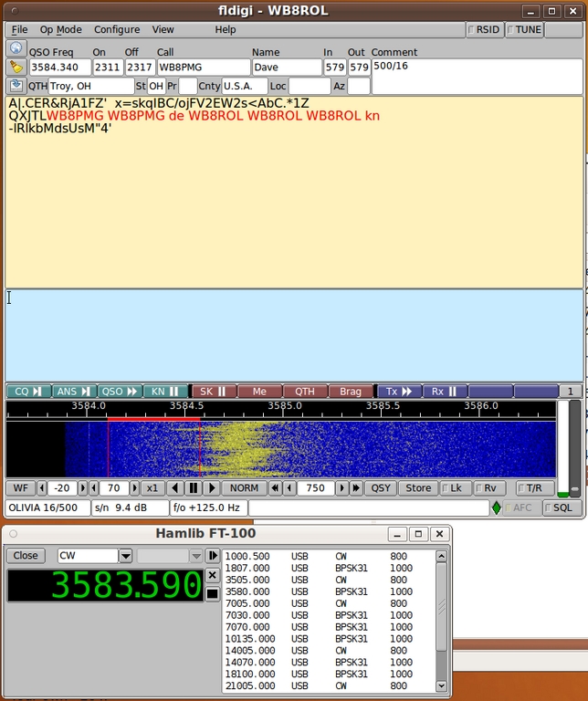Click the save QSO icon beside QTH
588x701 pixels.
pos(16,86)
